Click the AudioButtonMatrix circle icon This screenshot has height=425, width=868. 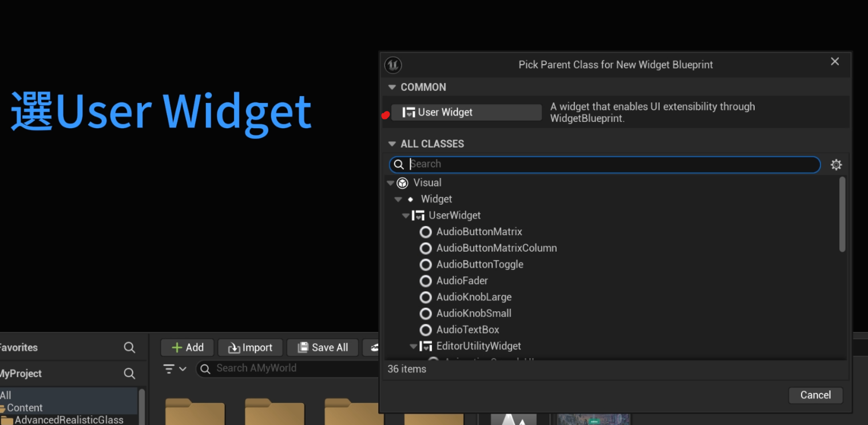(x=426, y=232)
